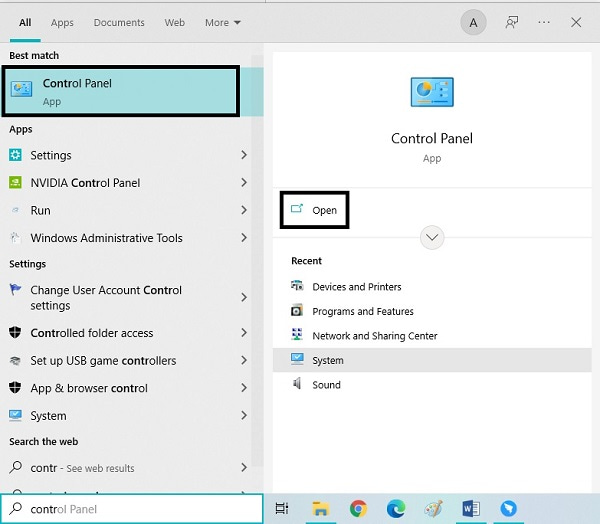Select App & browser control result

pyautogui.click(x=89, y=388)
